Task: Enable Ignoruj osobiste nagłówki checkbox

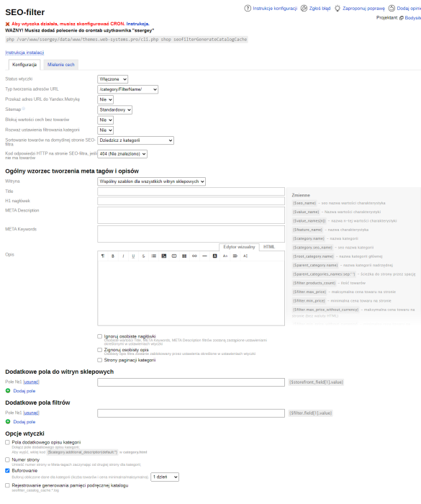Action: tap(99, 336)
